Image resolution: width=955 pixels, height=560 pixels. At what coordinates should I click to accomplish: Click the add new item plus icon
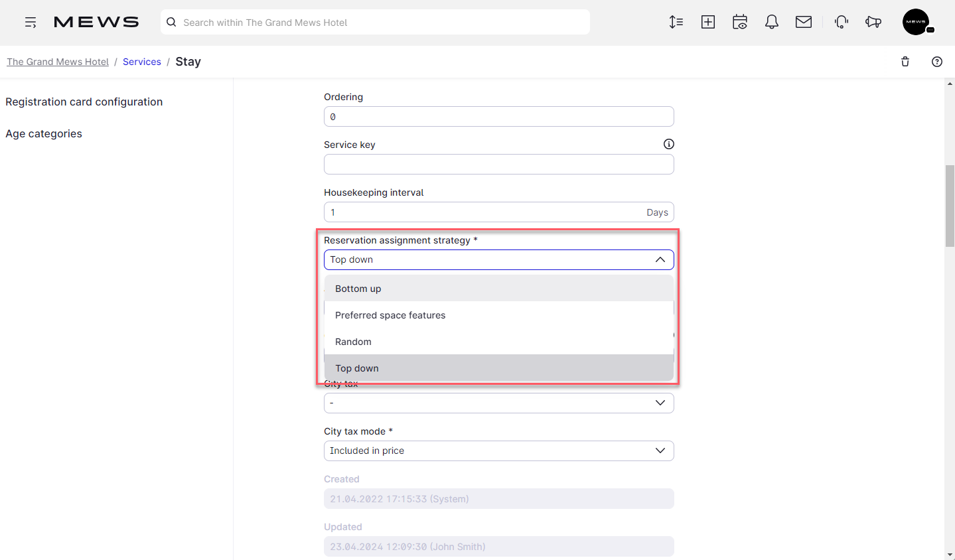pyautogui.click(x=707, y=22)
